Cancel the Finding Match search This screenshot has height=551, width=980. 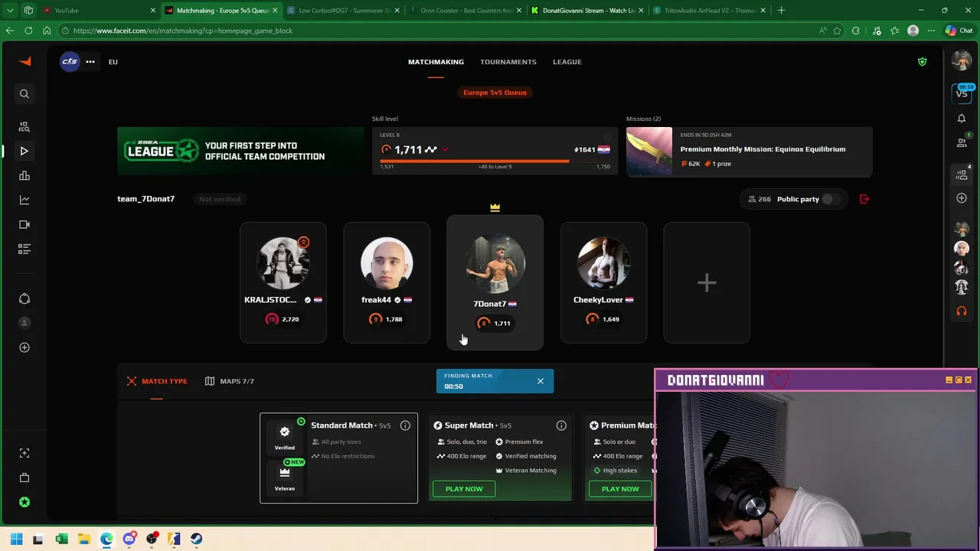[x=541, y=381]
